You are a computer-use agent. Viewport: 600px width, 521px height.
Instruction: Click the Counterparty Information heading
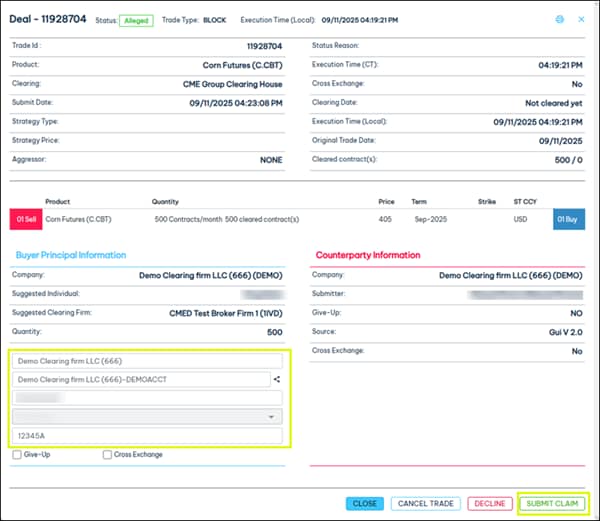(x=367, y=255)
